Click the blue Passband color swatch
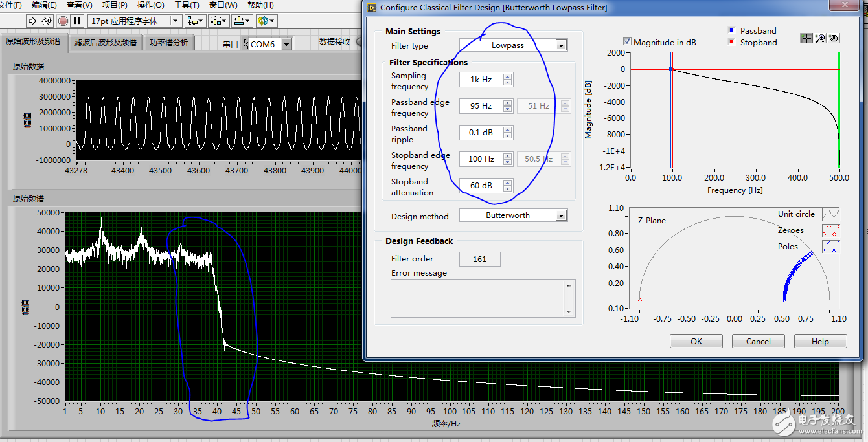 tap(731, 30)
